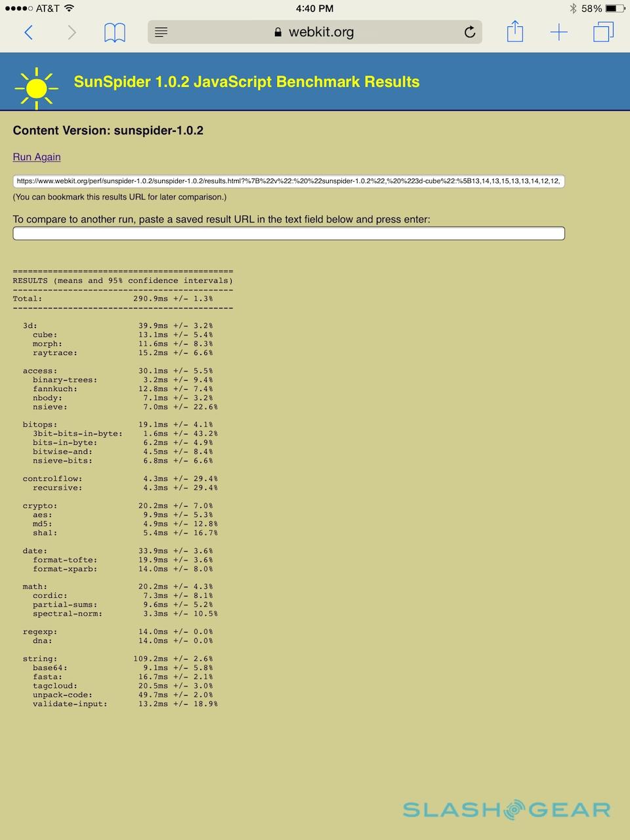Tap the webkit.org address bar

[315, 32]
